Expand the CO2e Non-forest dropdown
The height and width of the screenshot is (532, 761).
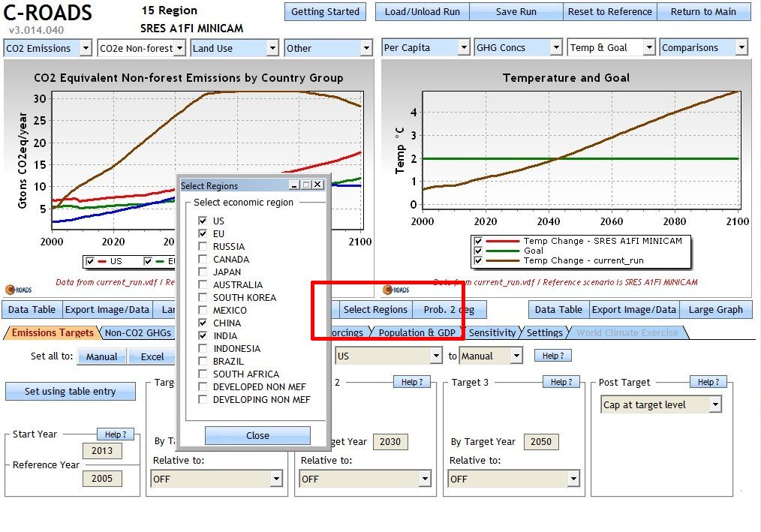(x=141, y=48)
